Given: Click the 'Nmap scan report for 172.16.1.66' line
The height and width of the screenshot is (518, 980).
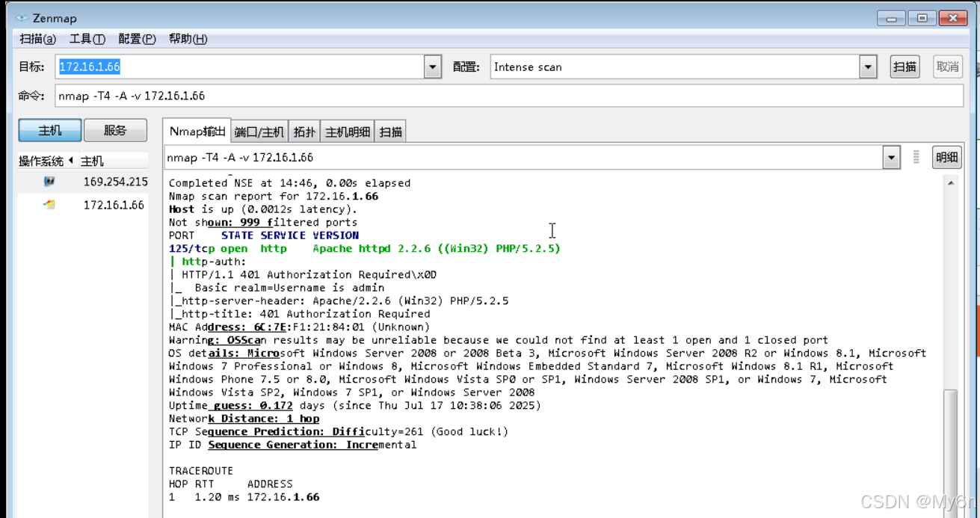Looking at the screenshot, I should (x=274, y=196).
